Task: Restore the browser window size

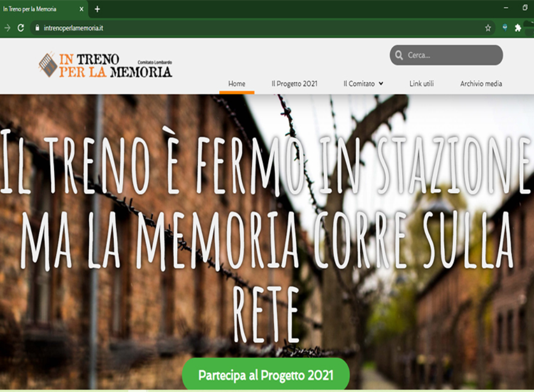Action: point(525,8)
